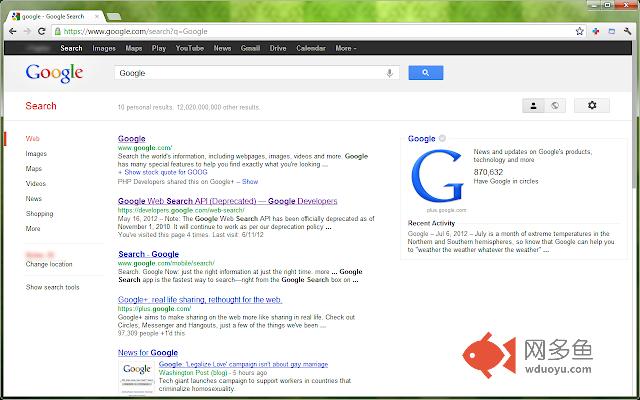
Task: Click the verified badge beside Google+ title
Action: 442,138
